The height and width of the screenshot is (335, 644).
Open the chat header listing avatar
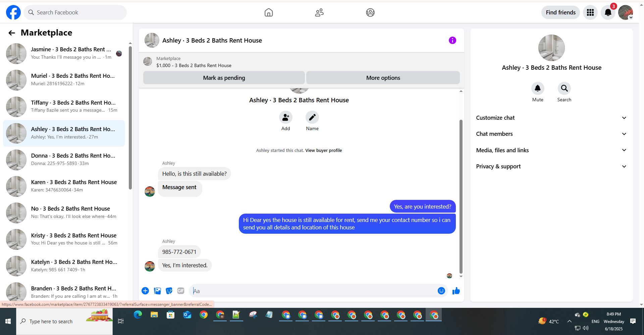point(152,40)
